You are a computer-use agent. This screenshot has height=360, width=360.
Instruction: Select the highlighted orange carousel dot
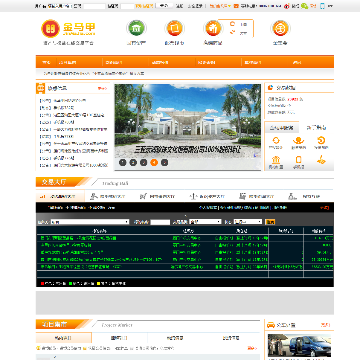(x=154, y=162)
